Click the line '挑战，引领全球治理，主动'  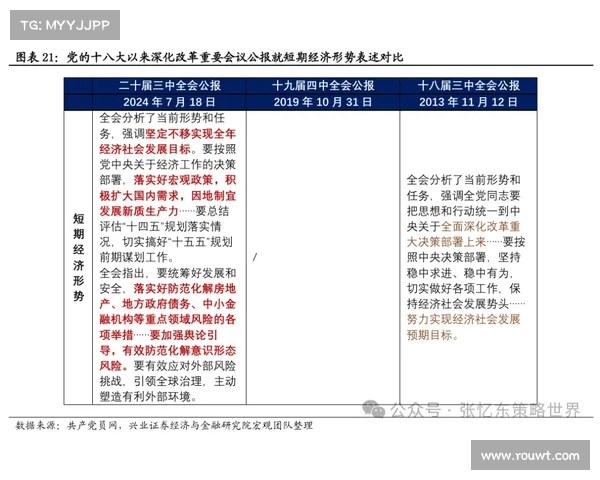167,381
